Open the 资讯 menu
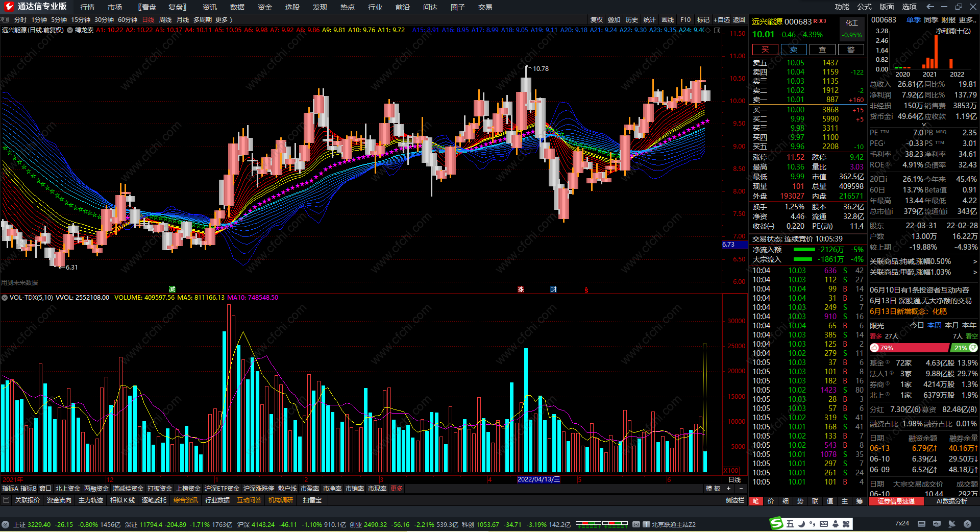This screenshot has height=532, width=980. pyautogui.click(x=209, y=7)
